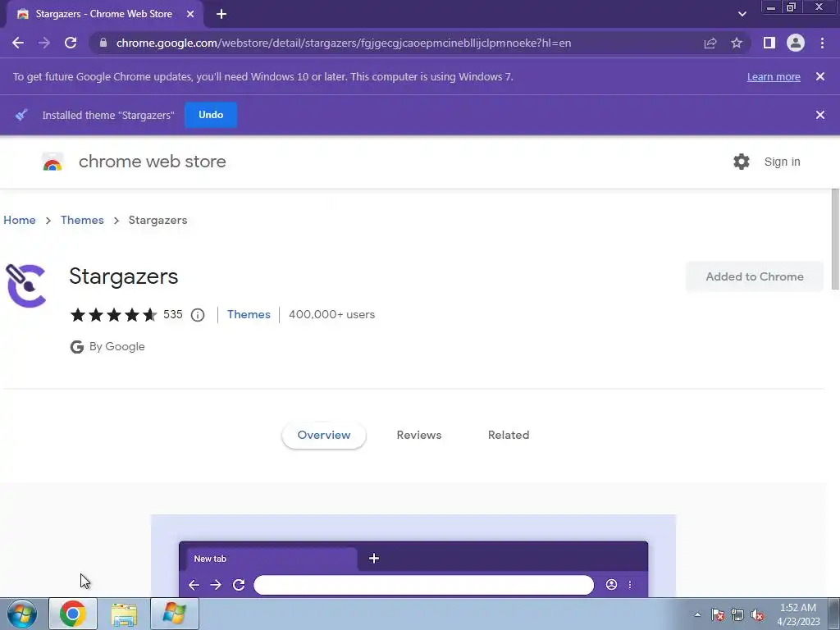Close the Stargazers tab
The width and height of the screenshot is (840, 630).
pyautogui.click(x=190, y=15)
